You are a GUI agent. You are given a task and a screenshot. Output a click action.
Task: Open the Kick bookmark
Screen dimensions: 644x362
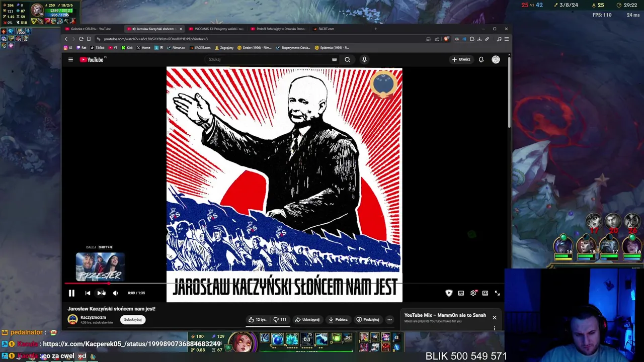(x=127, y=48)
